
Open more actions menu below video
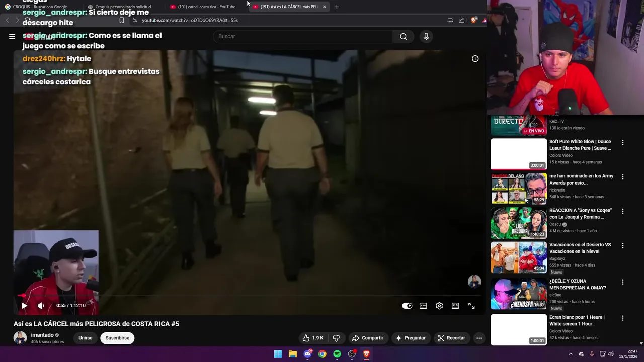479,338
